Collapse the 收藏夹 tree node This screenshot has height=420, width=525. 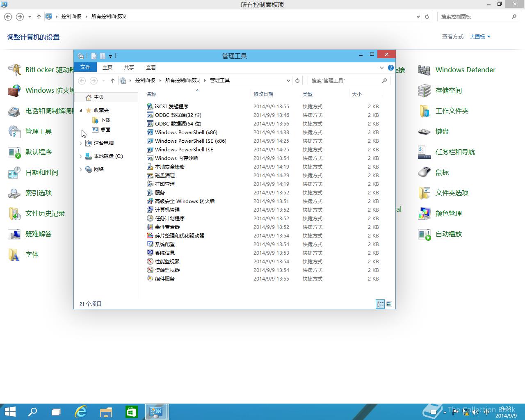(81, 110)
